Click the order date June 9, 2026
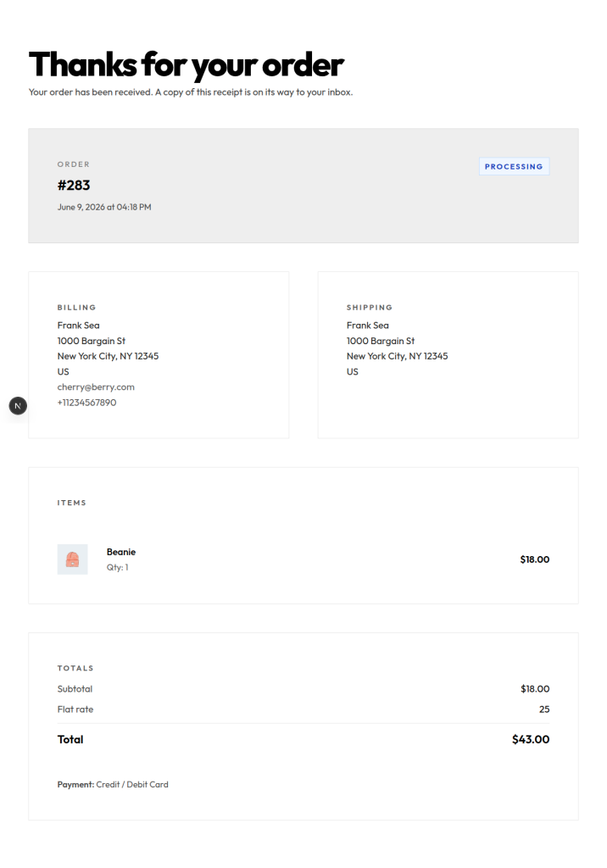Image resolution: width=607 pixels, height=868 pixels. [104, 207]
